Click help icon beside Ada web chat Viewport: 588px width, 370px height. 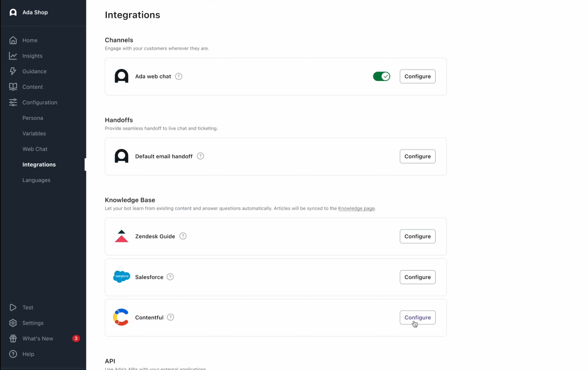coord(179,76)
